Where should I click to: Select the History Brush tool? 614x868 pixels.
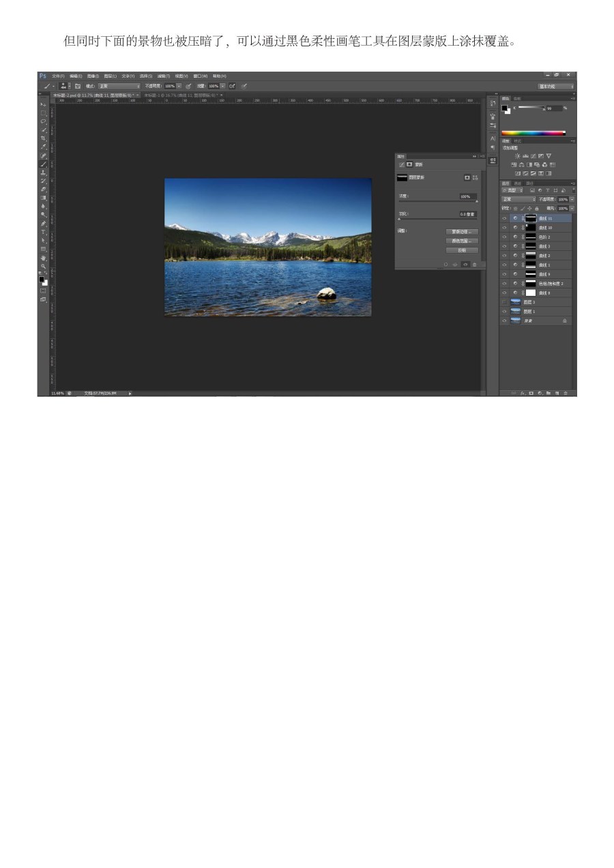[43, 181]
